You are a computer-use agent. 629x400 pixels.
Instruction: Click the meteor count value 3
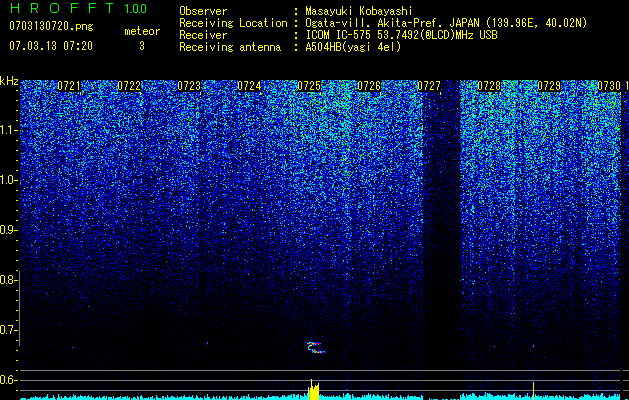(x=142, y=46)
